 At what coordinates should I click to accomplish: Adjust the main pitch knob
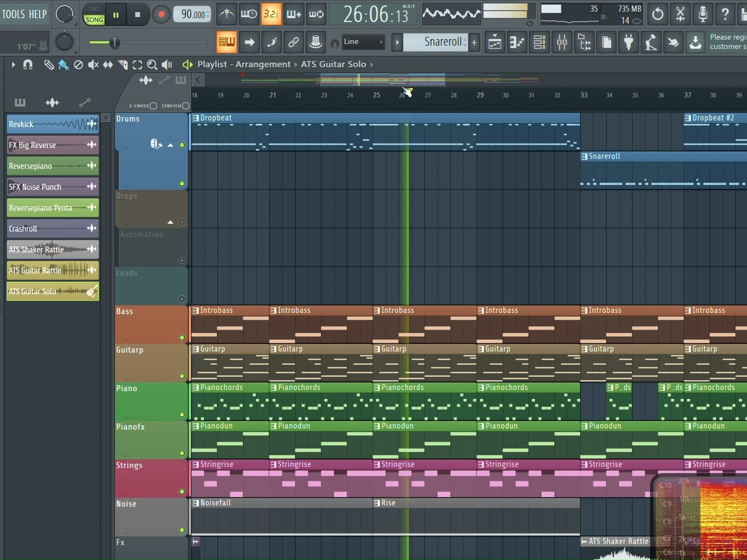click(x=64, y=42)
